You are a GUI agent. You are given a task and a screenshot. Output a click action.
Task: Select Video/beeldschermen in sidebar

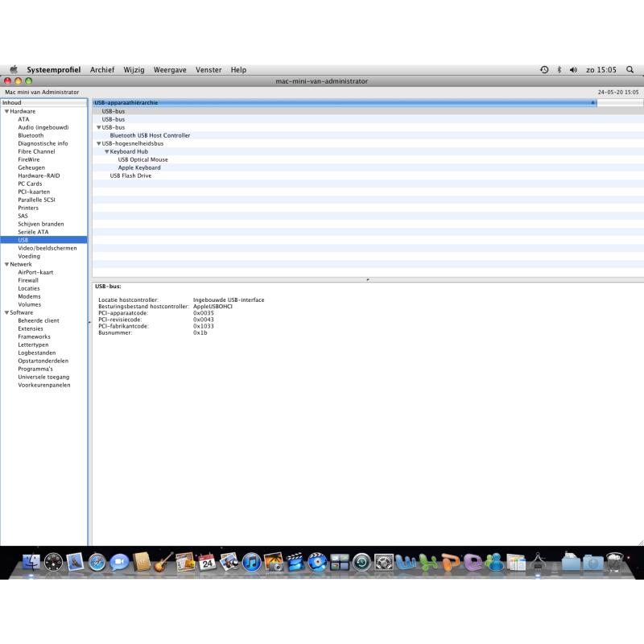pos(47,248)
